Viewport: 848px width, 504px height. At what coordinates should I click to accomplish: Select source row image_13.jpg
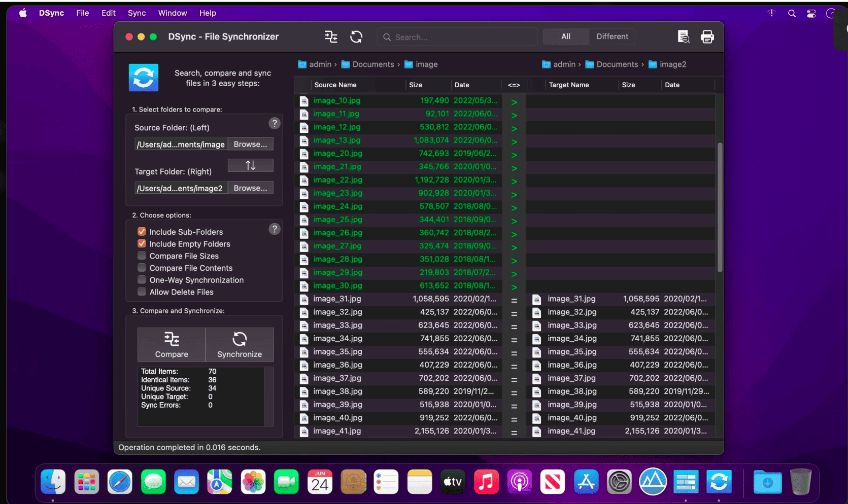pos(398,140)
